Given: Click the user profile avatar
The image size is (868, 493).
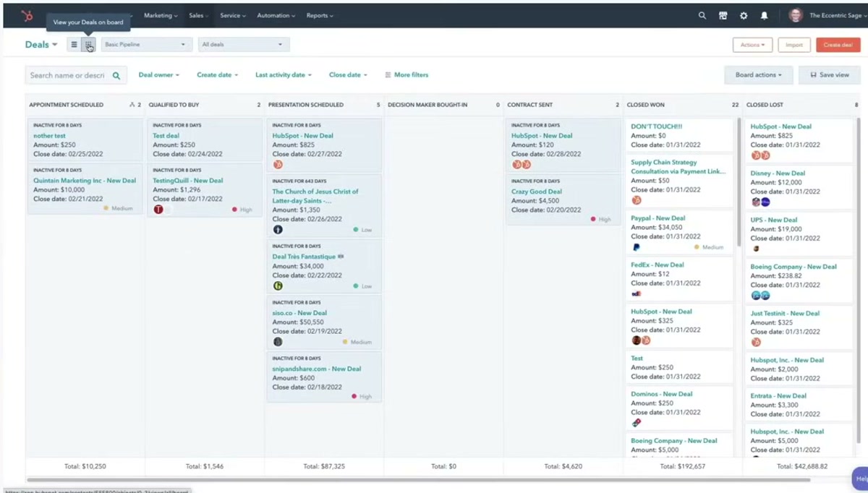Looking at the screenshot, I should 796,15.
